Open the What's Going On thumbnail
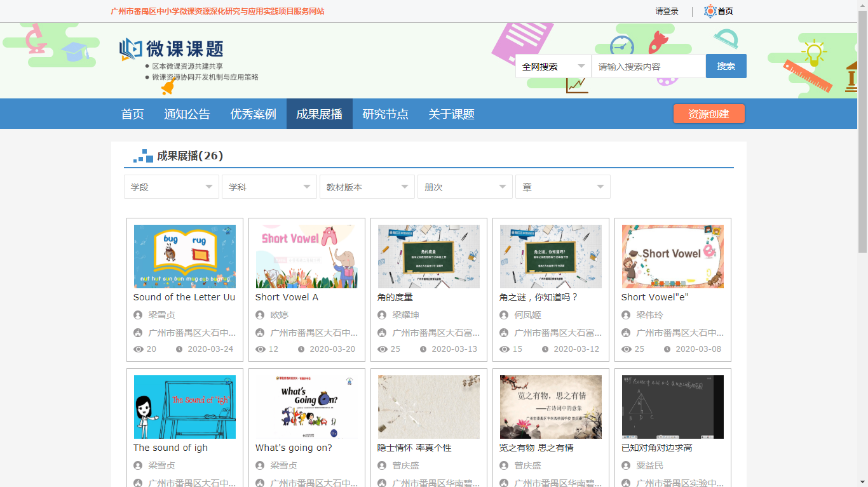The width and height of the screenshot is (868, 487). [x=307, y=407]
